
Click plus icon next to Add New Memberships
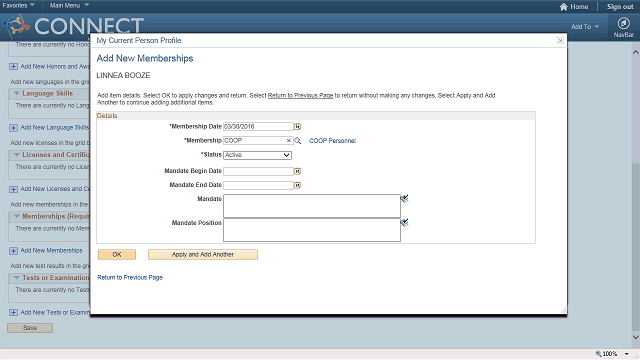tap(13, 251)
